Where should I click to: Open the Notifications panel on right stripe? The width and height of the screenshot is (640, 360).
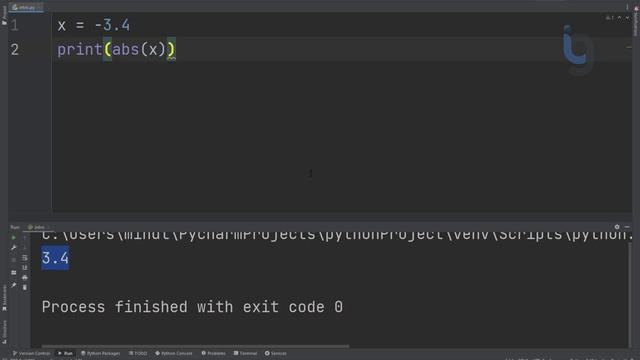coord(636,20)
